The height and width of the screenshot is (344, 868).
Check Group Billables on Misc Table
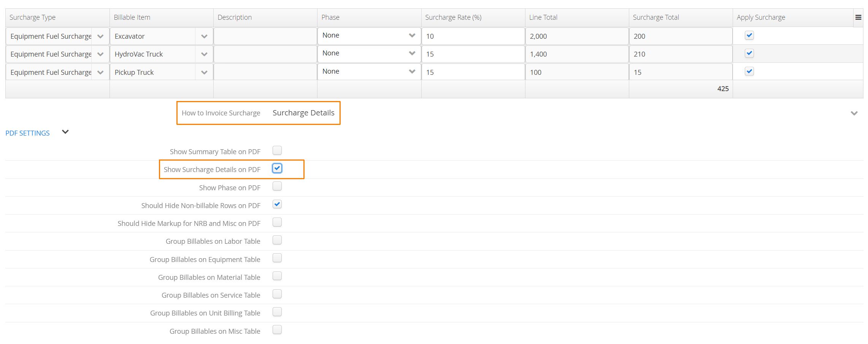click(x=277, y=330)
